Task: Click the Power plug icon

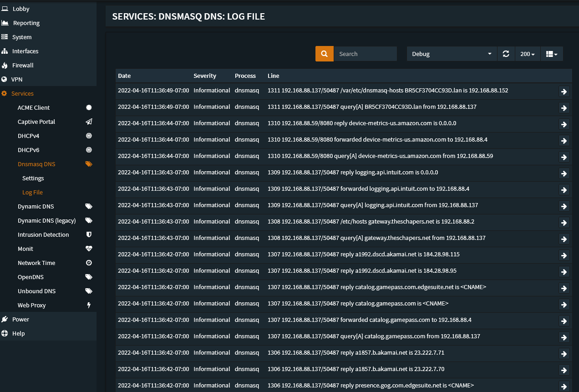Action: point(5,319)
